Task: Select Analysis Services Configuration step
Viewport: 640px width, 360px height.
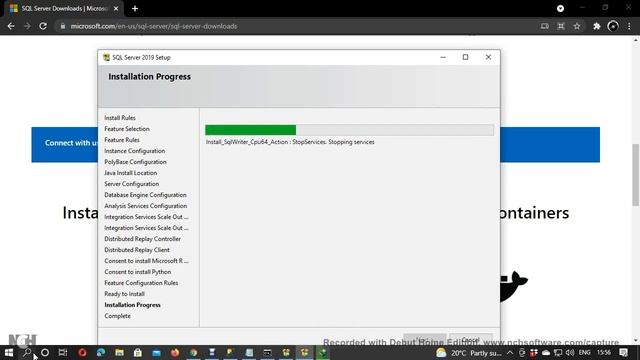Action: click(x=145, y=206)
